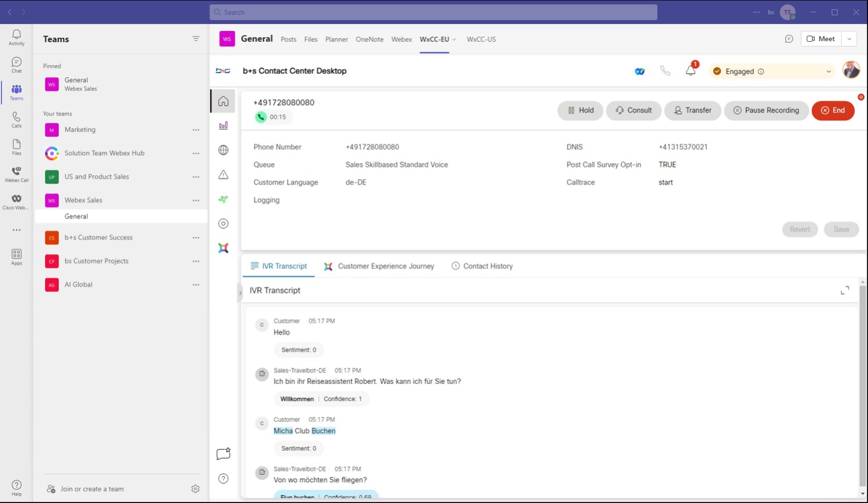Open Calls in the Teams rail
Image resolution: width=868 pixels, height=503 pixels.
tap(17, 120)
